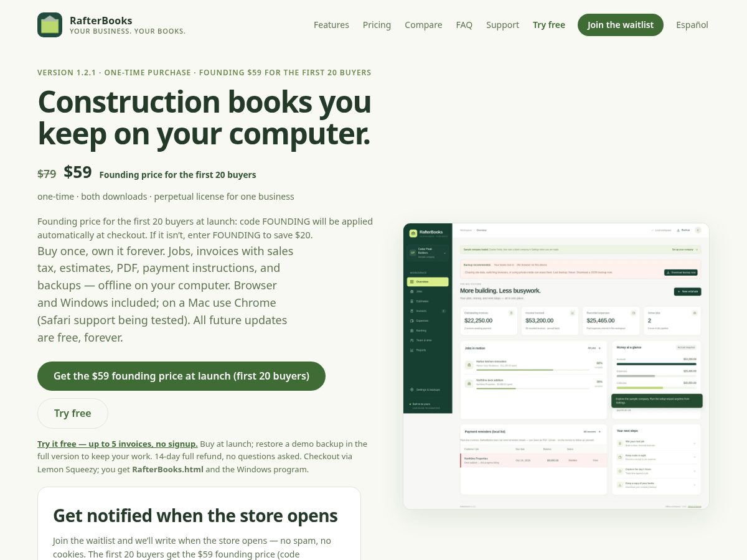Click New estimate button in the preview
The height and width of the screenshot is (560, 747).
point(687,292)
